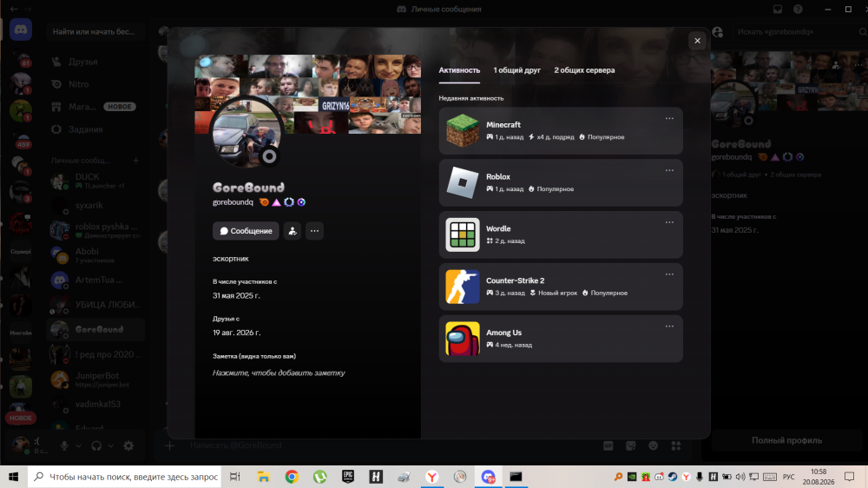Open Yandex Browser from the taskbar

(431, 477)
